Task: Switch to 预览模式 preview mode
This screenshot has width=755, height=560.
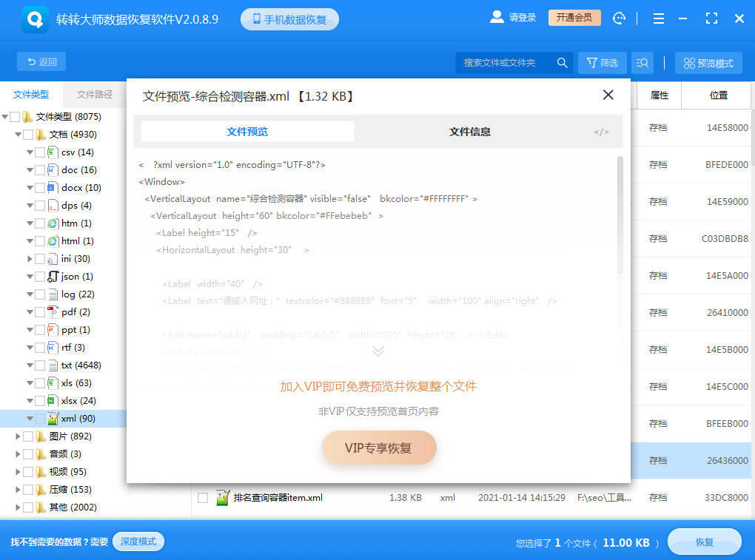Action: pos(708,63)
